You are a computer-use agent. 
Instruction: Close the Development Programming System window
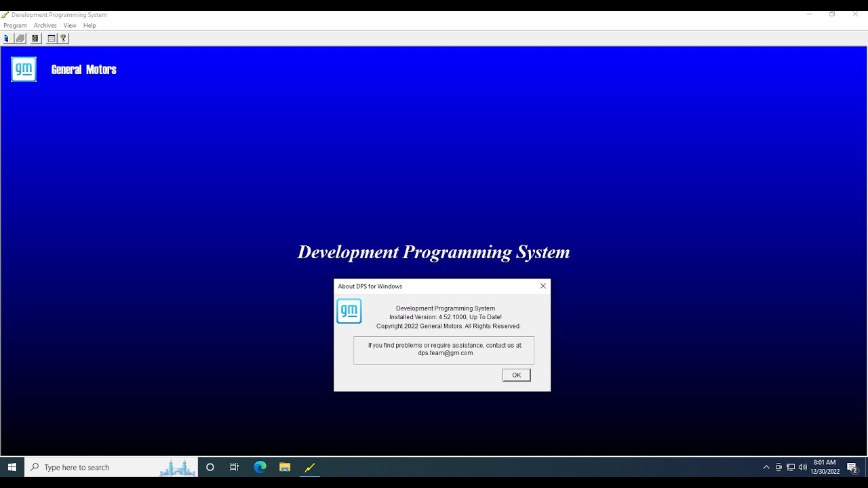(855, 14)
